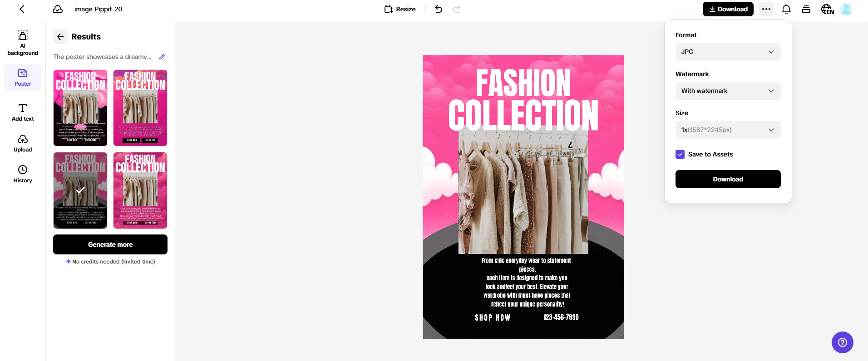Open the three-dot more options menu
This screenshot has width=868, height=361.
click(x=766, y=9)
